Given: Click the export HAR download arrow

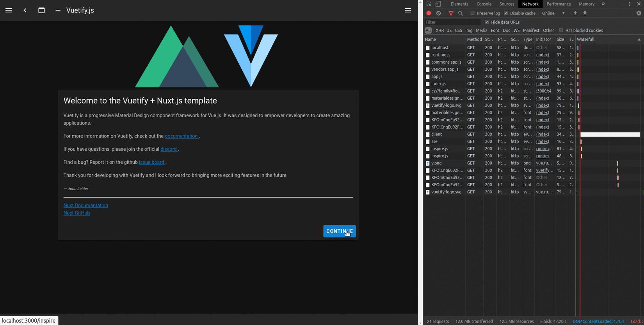Looking at the screenshot, I should point(585,13).
